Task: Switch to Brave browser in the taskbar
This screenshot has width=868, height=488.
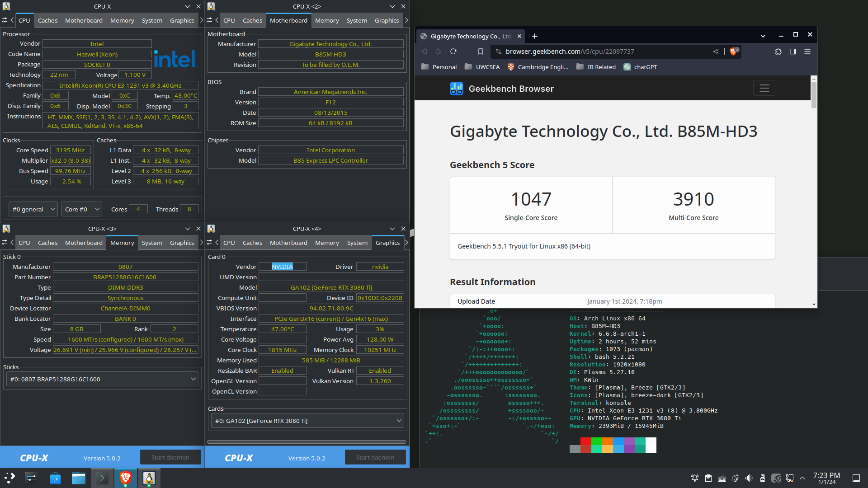Action: coord(126,478)
